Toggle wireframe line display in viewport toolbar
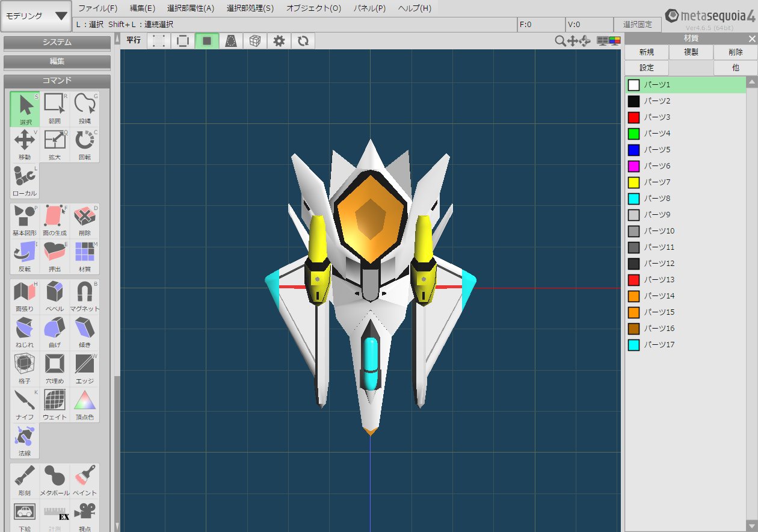758x532 pixels. coord(183,41)
